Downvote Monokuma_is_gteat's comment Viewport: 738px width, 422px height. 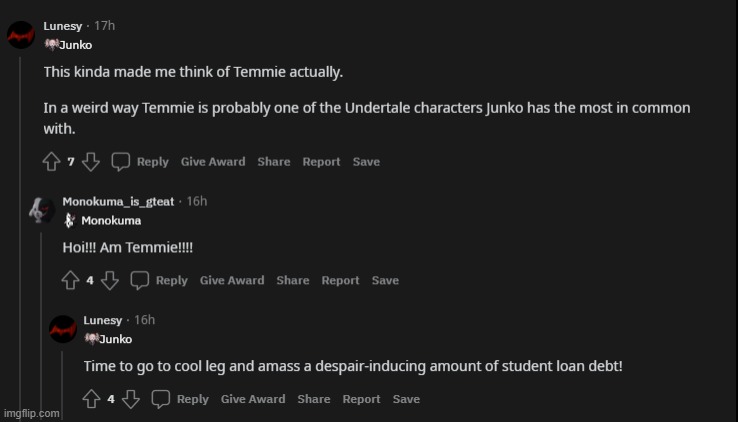[x=109, y=281]
